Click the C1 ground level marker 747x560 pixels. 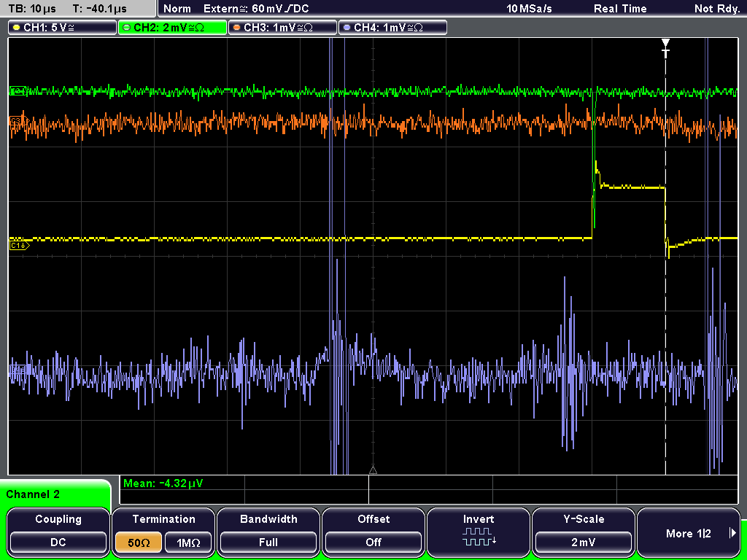click(19, 245)
